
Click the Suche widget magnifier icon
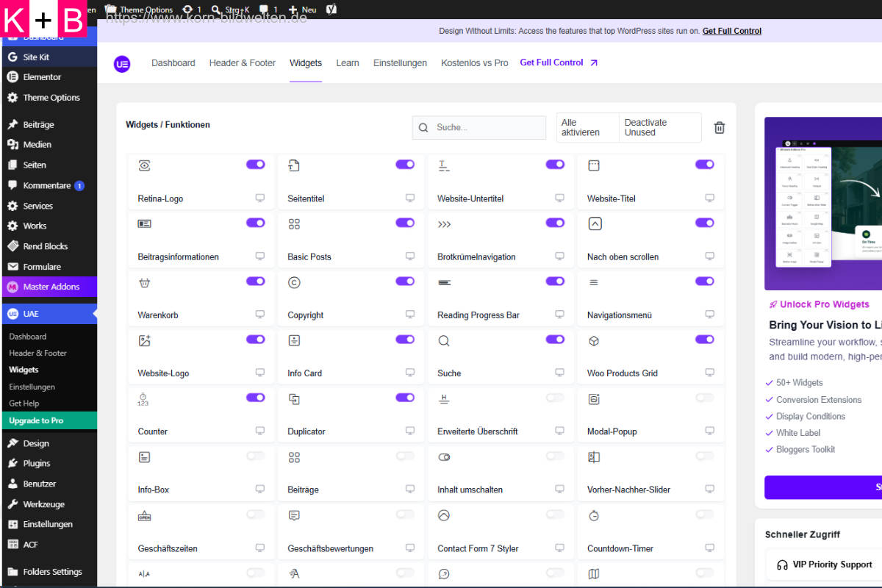[x=444, y=340]
